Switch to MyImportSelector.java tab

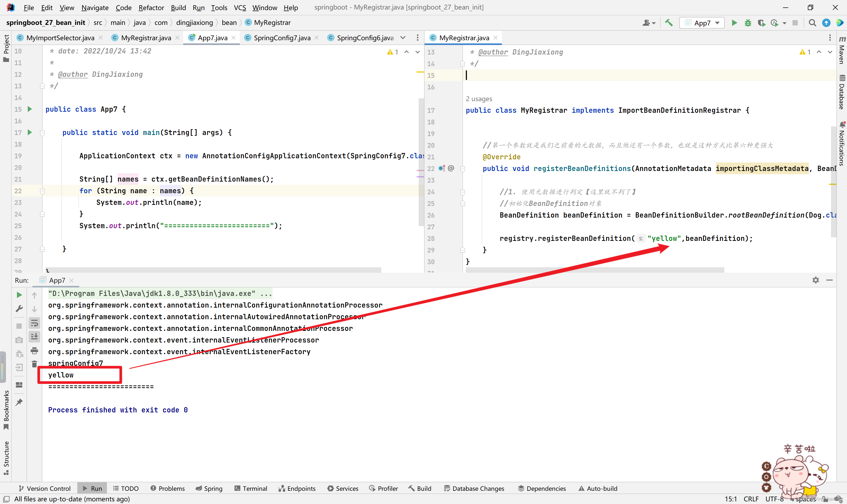[60, 38]
